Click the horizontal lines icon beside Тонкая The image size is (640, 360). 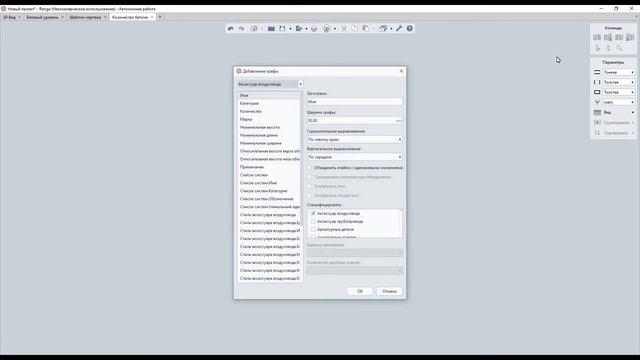click(597, 72)
